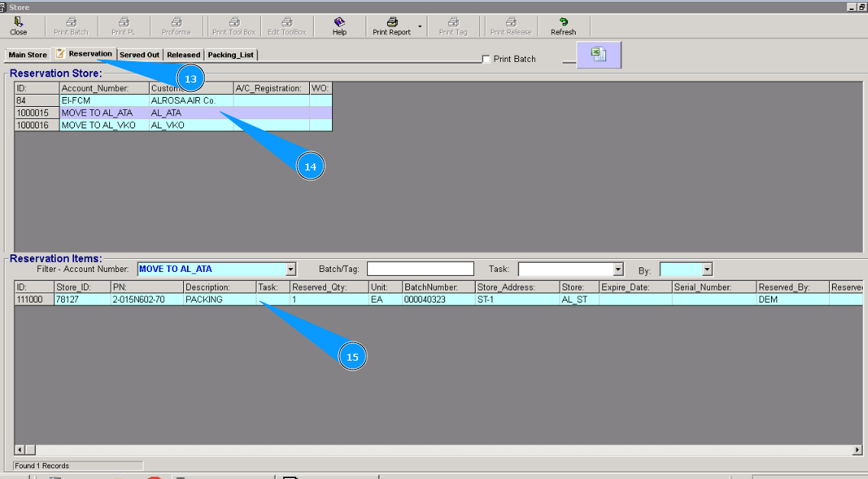The image size is (868, 479).
Task: Export to Excel with spreadsheet icon button
Action: (x=599, y=55)
